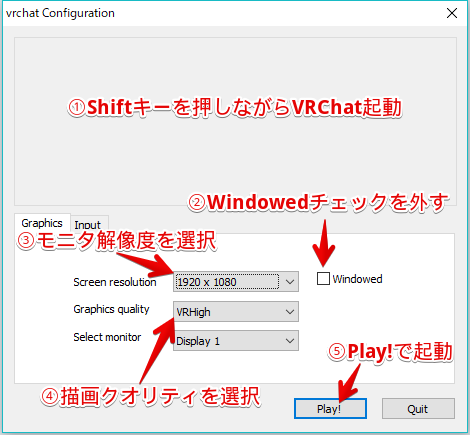Click the red Windowedチェックを外す annotation

pos(318,202)
